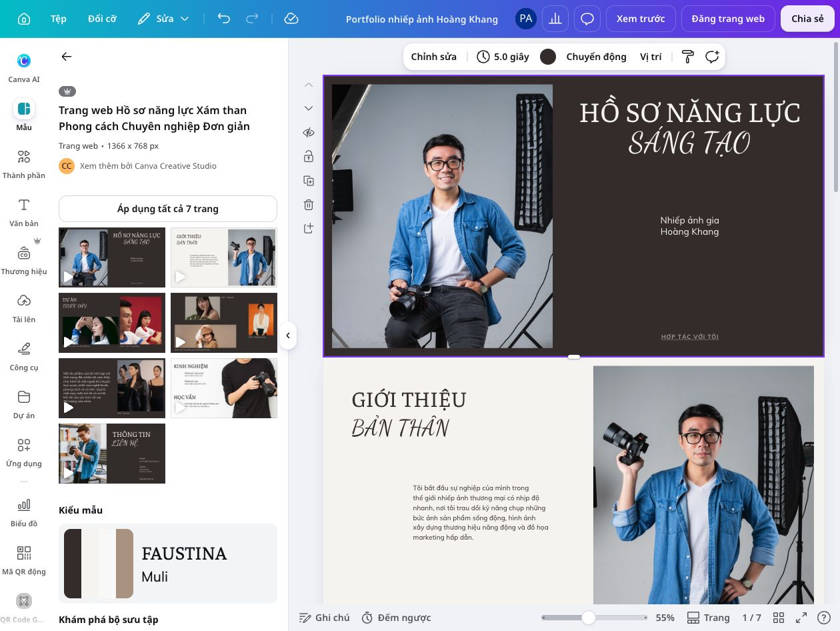
Task: Select the Dự án trước đây thumbnail
Action: pyautogui.click(x=112, y=323)
